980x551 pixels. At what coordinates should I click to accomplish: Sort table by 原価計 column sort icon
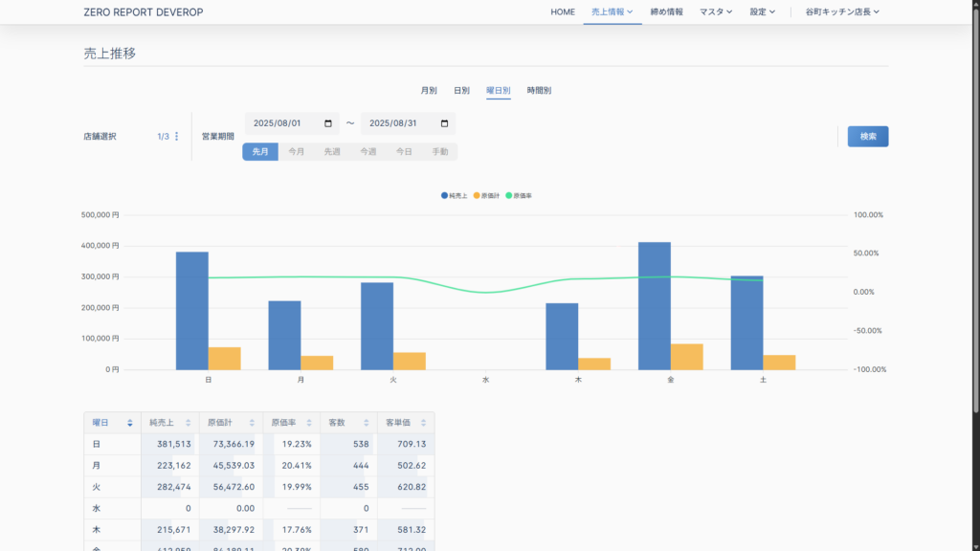click(253, 423)
